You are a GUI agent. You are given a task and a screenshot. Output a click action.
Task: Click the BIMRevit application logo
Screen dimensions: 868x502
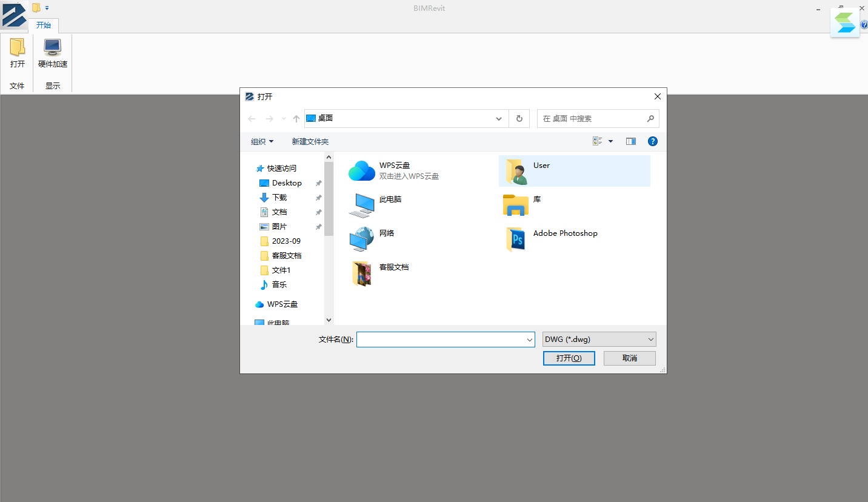(14, 15)
